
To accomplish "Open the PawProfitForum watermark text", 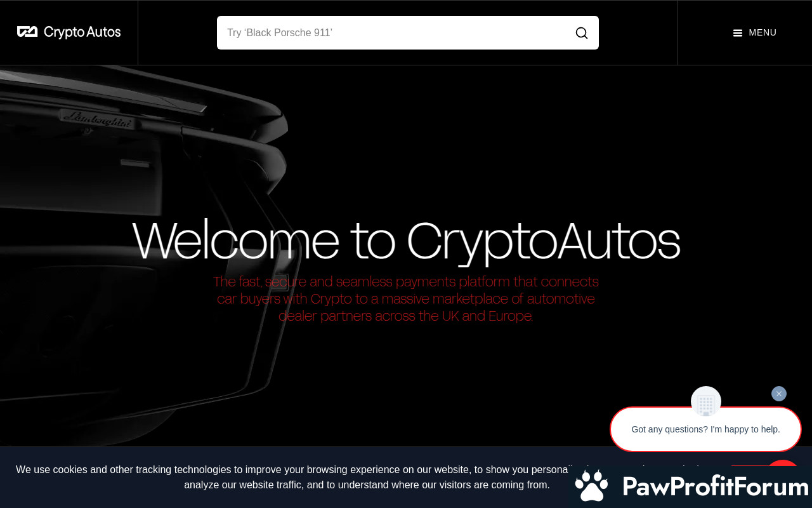I will 716,486.
